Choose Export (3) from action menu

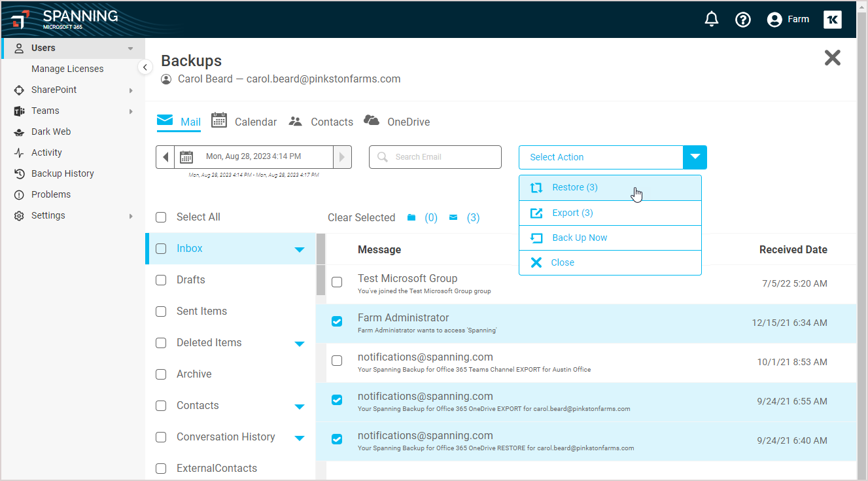[610, 213]
